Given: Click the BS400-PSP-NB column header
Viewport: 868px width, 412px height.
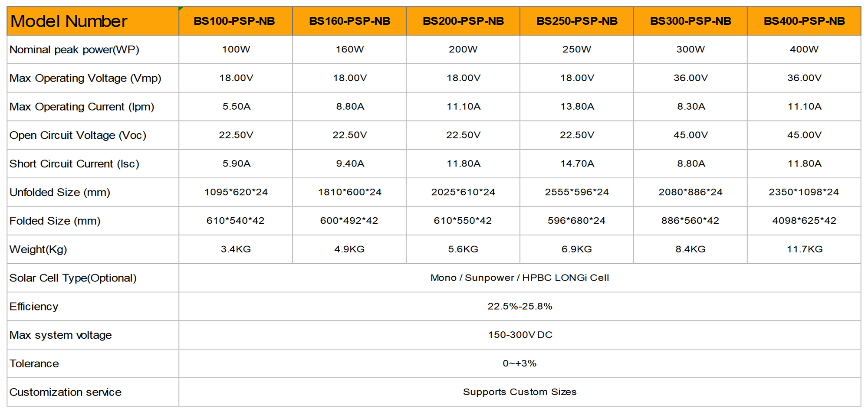Looking at the screenshot, I should pos(804,21).
